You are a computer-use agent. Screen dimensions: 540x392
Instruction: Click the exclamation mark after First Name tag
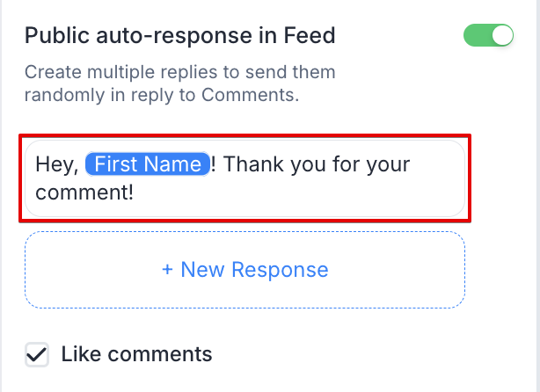pyautogui.click(x=215, y=164)
